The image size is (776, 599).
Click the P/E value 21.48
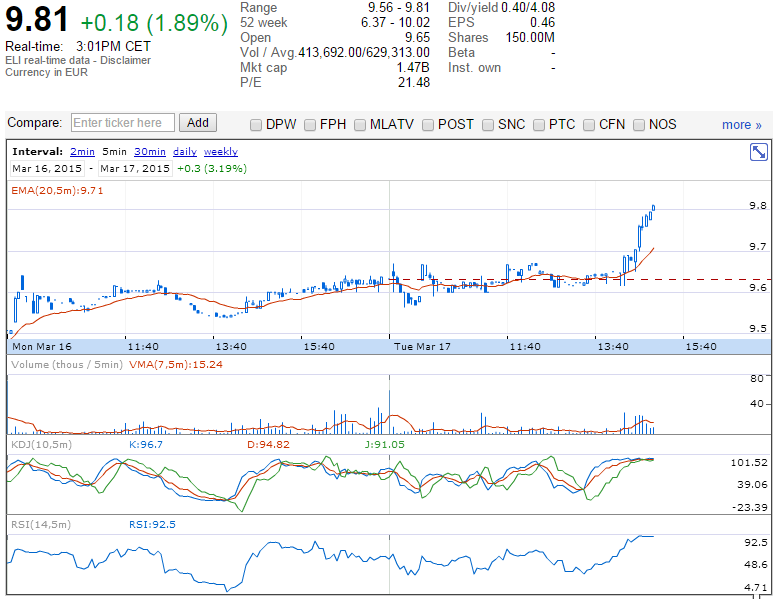tap(414, 82)
